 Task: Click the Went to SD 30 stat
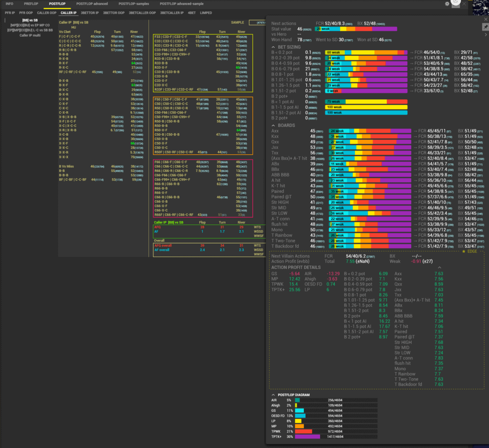coord(334,40)
